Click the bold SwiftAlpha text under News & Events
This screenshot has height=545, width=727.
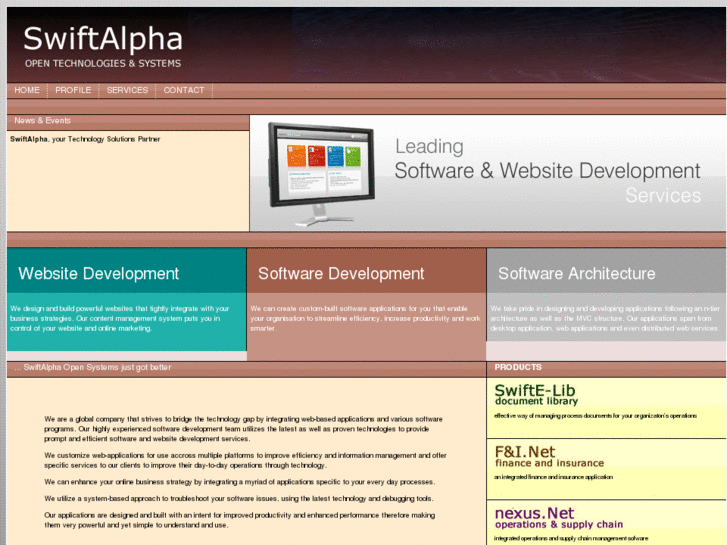(30, 139)
